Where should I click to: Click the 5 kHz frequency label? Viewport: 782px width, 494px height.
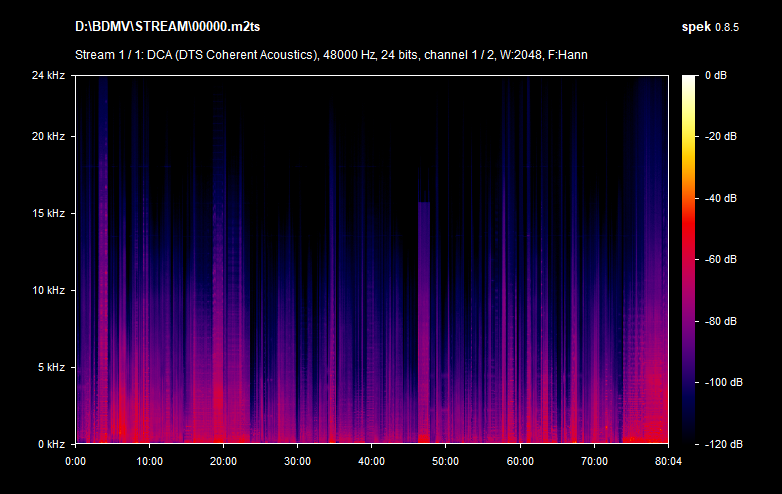(50, 367)
